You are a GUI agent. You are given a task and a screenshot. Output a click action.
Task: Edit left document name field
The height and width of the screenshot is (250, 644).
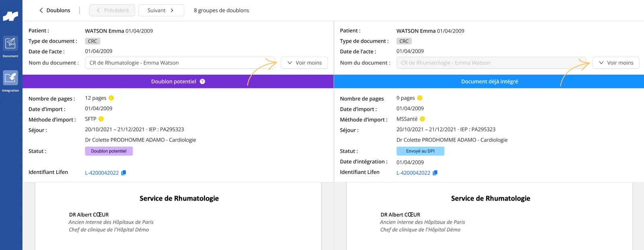(180, 63)
